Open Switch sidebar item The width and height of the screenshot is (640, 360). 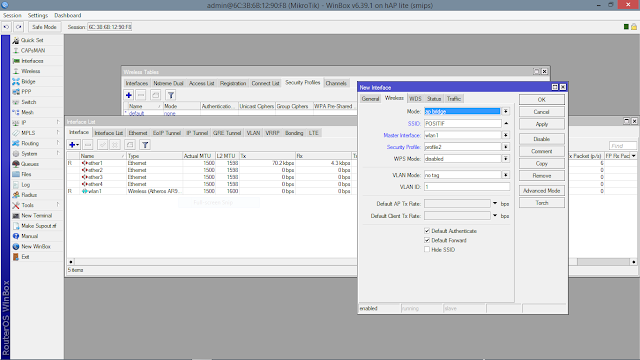tap(29, 102)
